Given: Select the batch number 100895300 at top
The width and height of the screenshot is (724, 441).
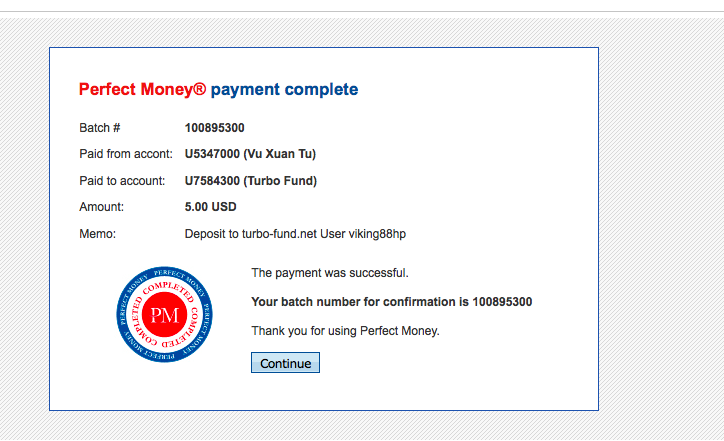Looking at the screenshot, I should (x=215, y=128).
